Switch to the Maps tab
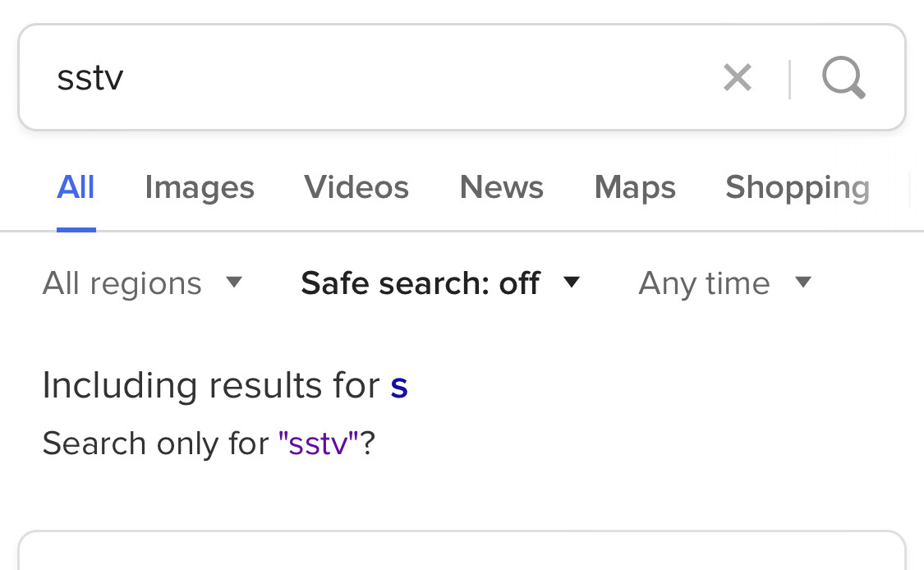 (x=635, y=187)
